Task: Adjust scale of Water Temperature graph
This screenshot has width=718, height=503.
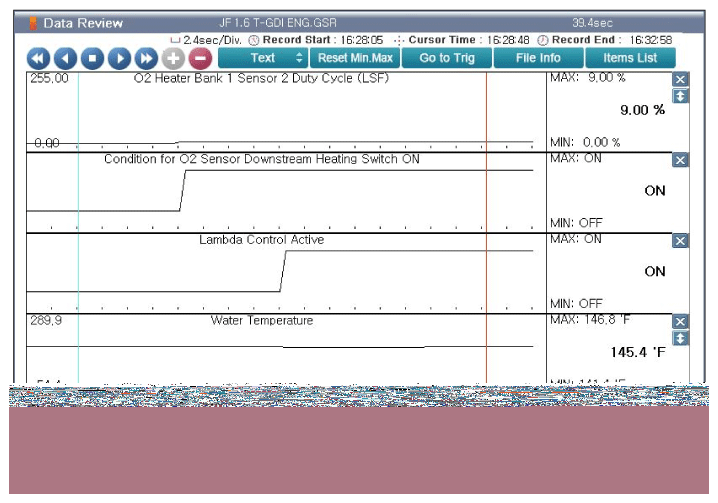Action: tap(680, 338)
